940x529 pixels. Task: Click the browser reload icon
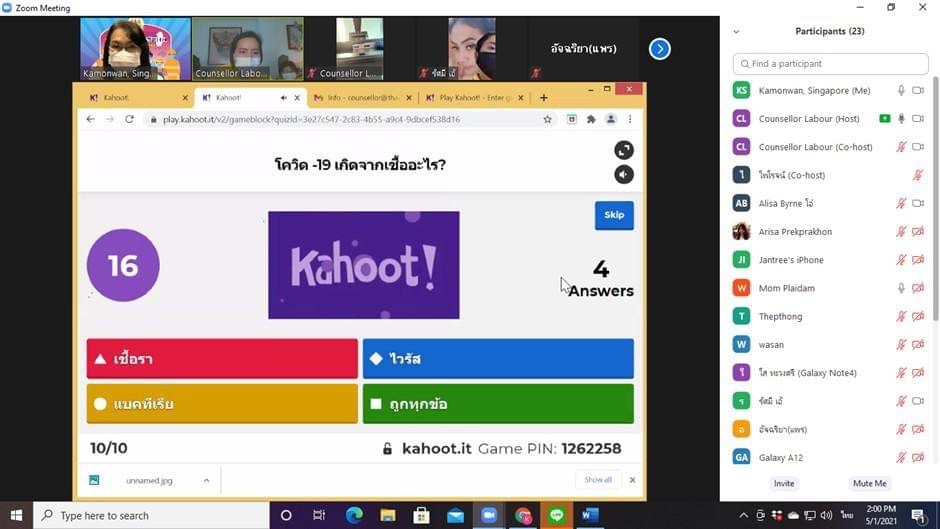pos(129,119)
